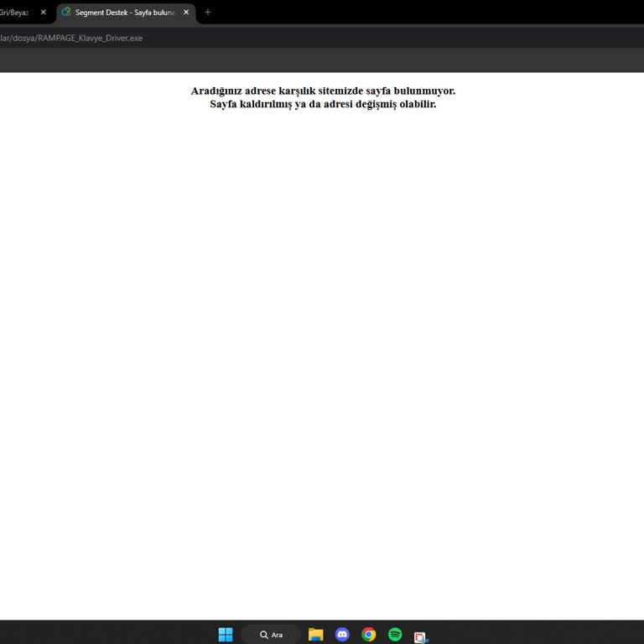644x644 pixels.
Task: Switch to the Segment Destek tab
Action: tap(125, 13)
